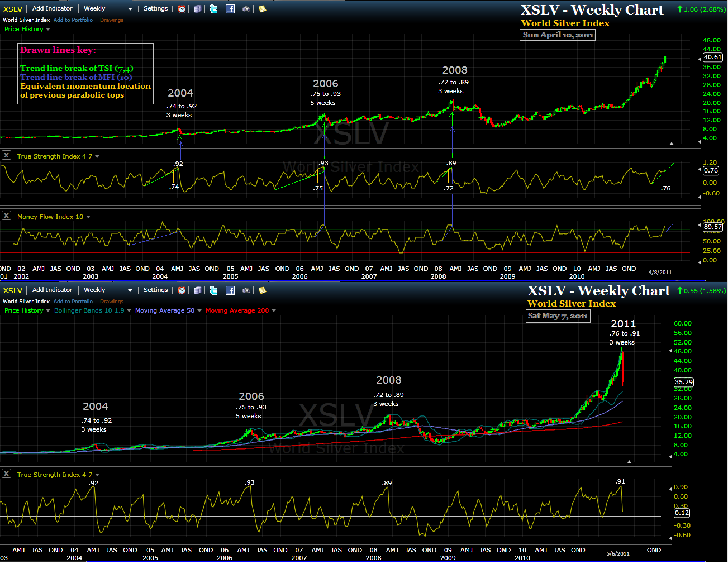Click '.76 to .91' annotation on bottom chart
This screenshot has height=564, width=728.
click(x=625, y=333)
